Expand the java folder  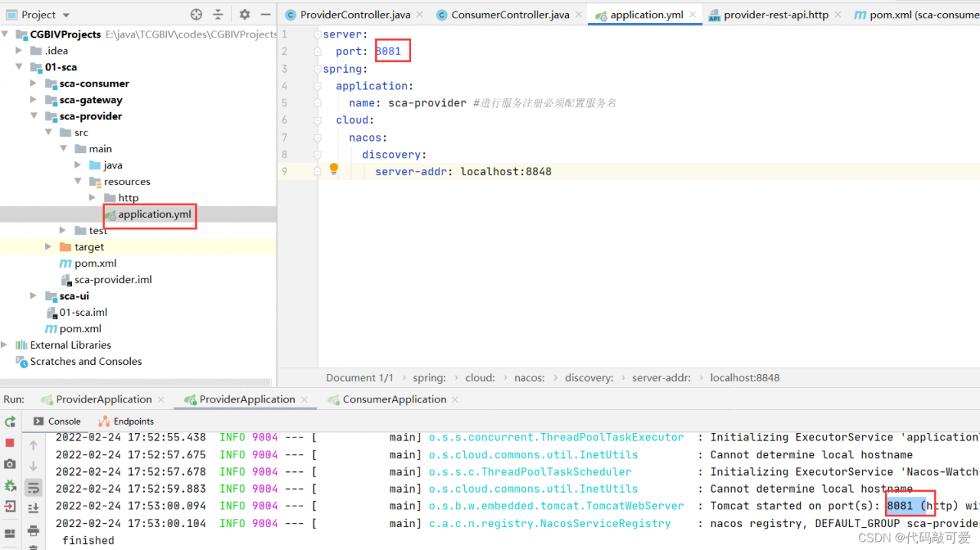point(78,165)
